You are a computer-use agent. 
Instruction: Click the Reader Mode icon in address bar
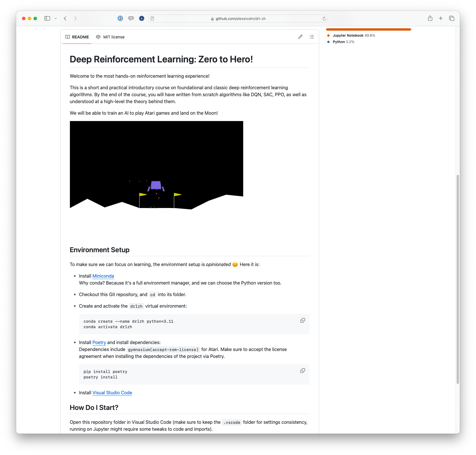pos(152,18)
